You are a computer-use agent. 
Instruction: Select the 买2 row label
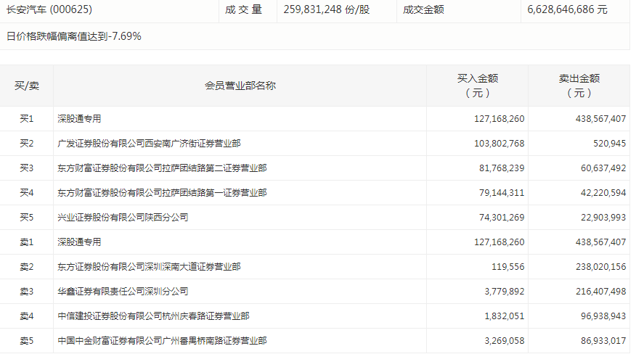[x=27, y=144]
